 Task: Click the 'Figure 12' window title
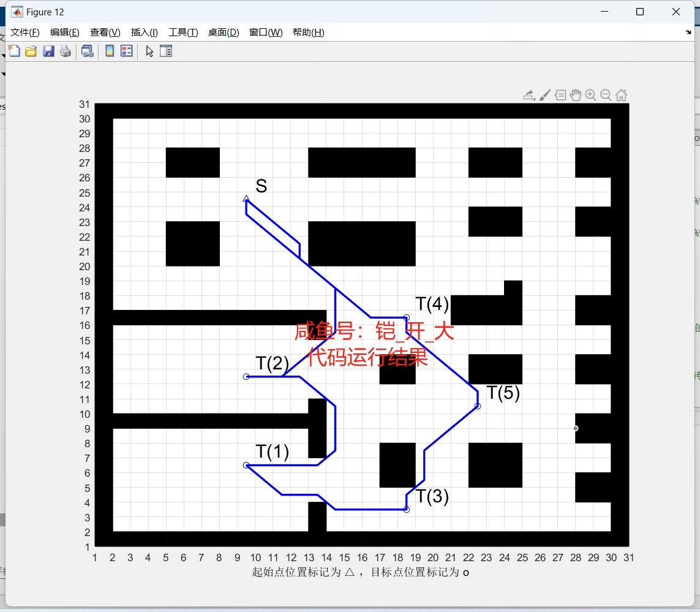[45, 12]
